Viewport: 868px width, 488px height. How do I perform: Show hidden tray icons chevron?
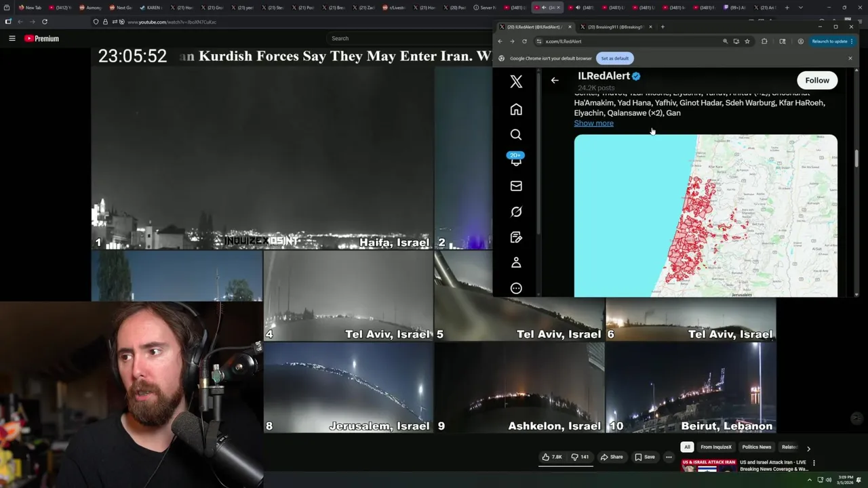click(809, 480)
